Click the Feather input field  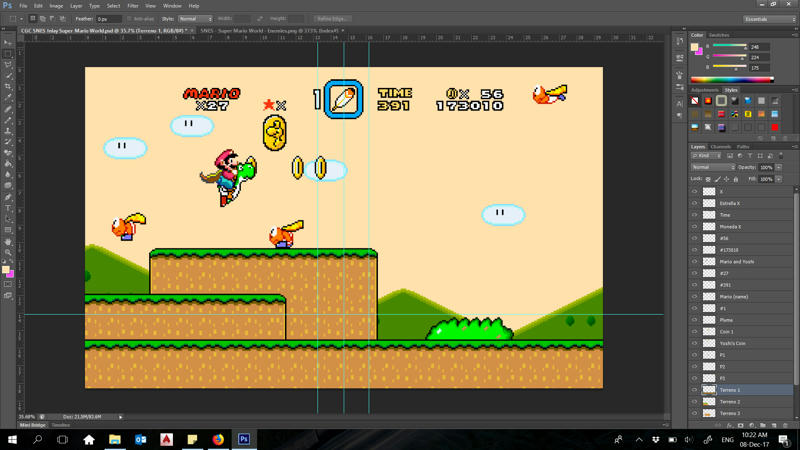pos(107,19)
